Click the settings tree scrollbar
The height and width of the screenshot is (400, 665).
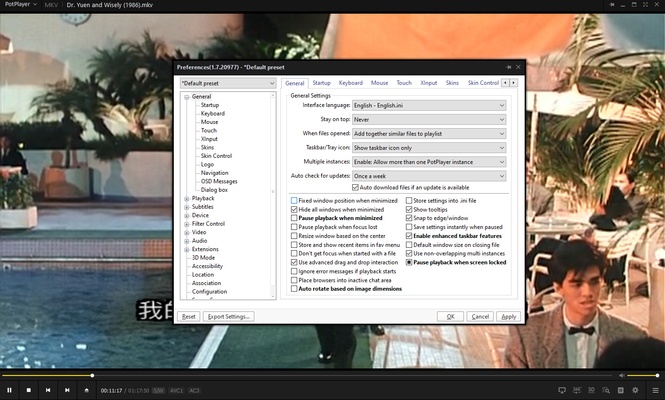coord(273,196)
